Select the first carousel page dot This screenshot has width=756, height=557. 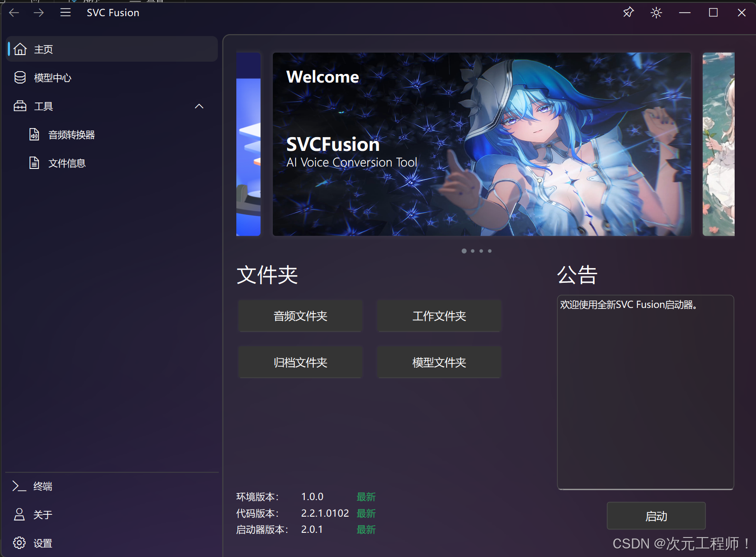[x=464, y=251]
